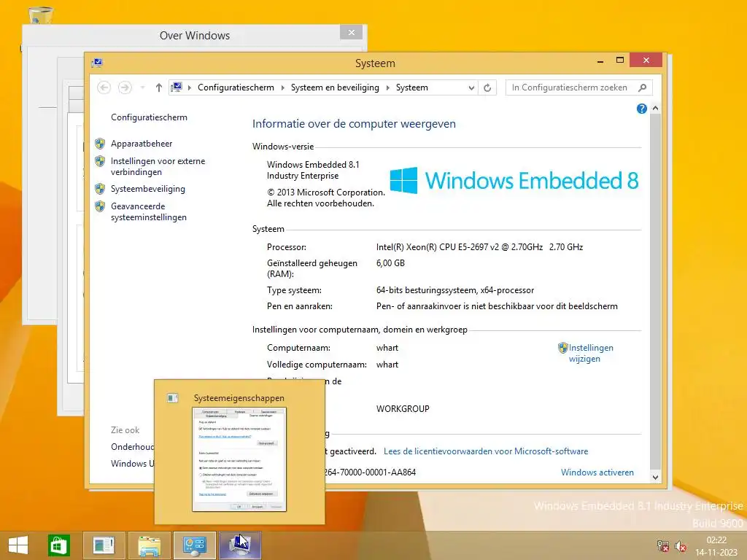Select the WORKGROUP value
The image size is (747, 560).
tap(403, 408)
